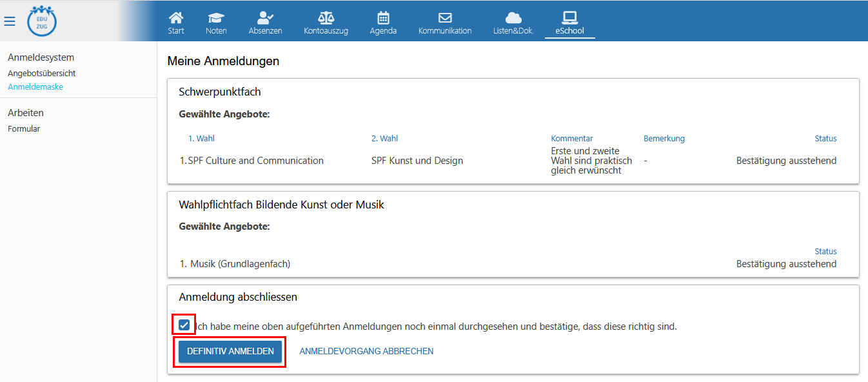Open Absenzen user-check icon

[x=265, y=18]
